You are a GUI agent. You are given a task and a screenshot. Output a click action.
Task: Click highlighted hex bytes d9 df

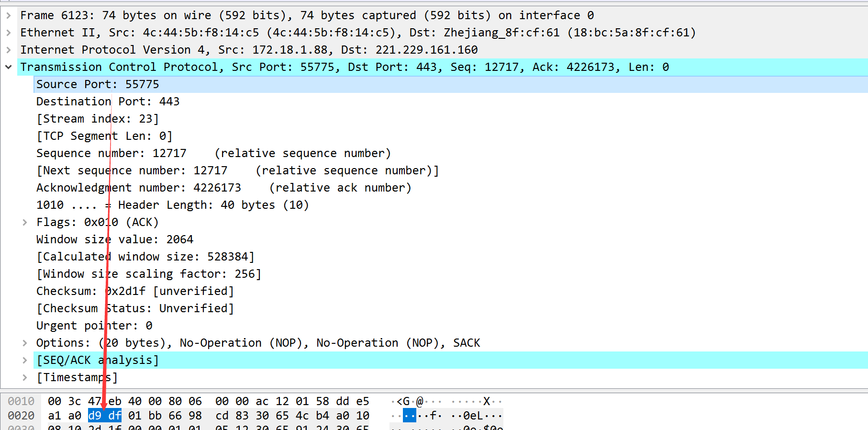click(x=105, y=416)
